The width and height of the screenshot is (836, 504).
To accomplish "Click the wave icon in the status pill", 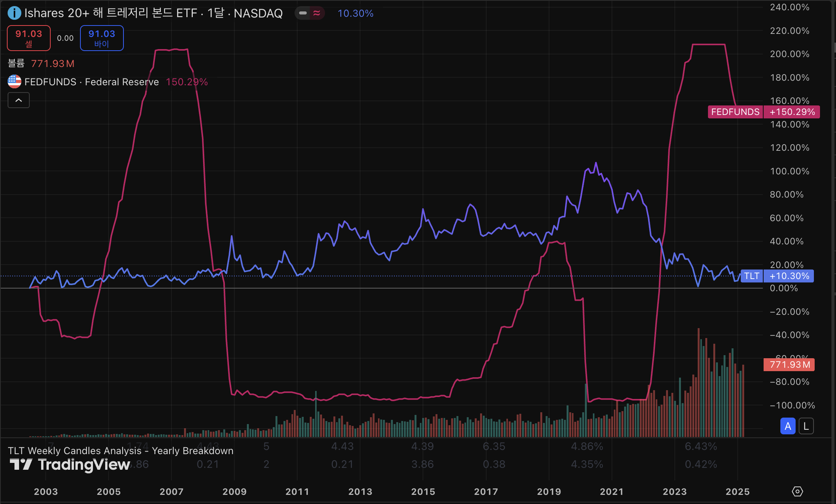I will pyautogui.click(x=317, y=13).
